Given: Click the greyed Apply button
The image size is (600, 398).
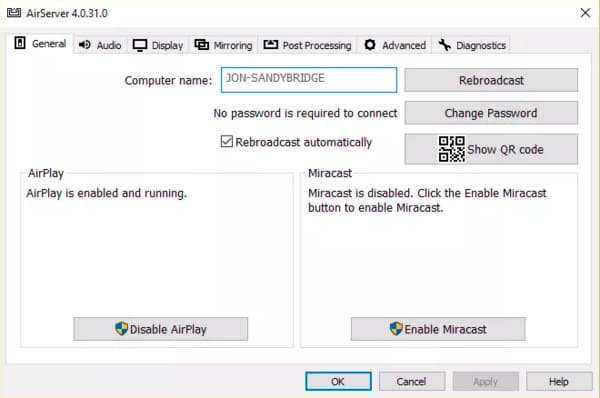Looking at the screenshot, I should [486, 381].
